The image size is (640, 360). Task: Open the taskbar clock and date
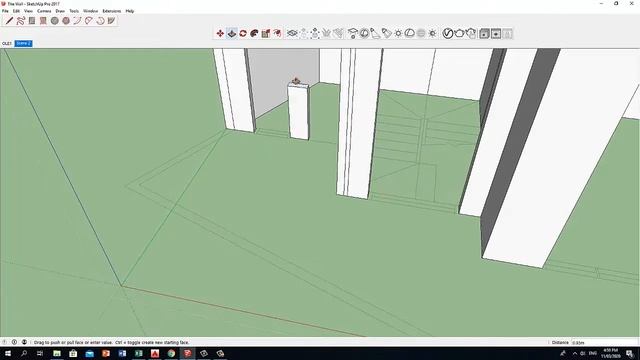tap(610, 353)
